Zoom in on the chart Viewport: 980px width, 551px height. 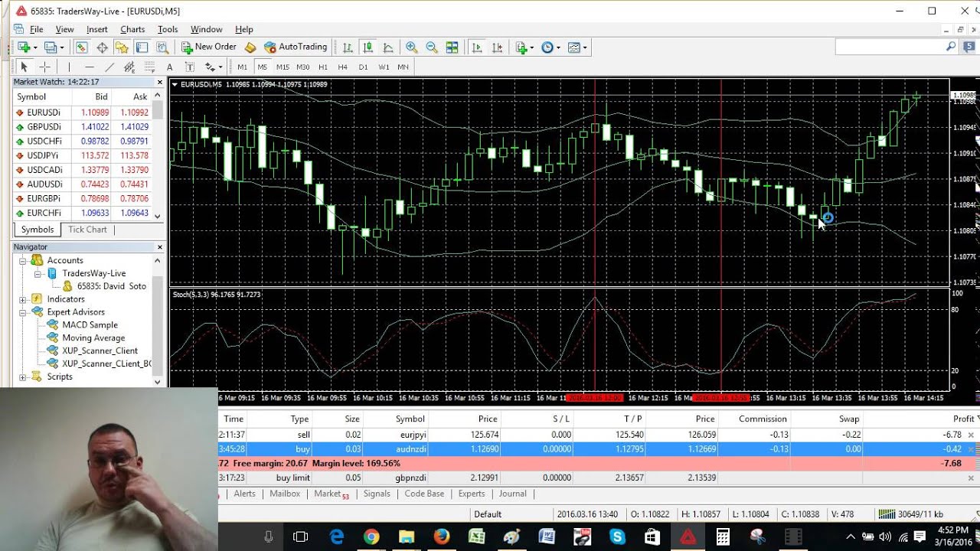point(412,47)
